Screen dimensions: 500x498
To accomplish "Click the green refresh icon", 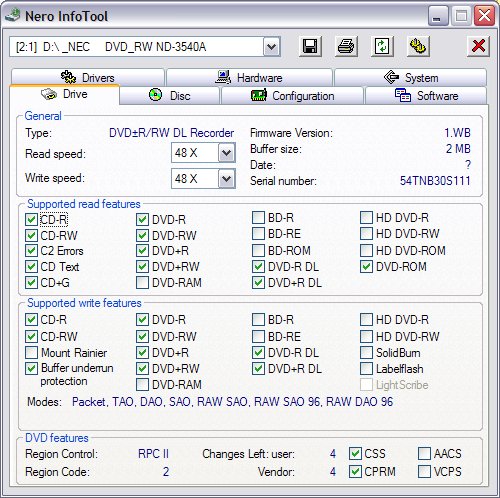I will tap(382, 46).
